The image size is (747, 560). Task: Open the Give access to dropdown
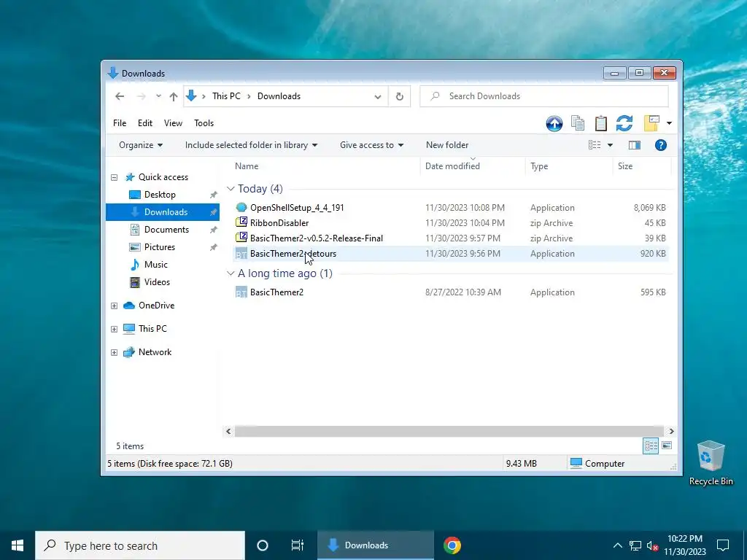(371, 145)
